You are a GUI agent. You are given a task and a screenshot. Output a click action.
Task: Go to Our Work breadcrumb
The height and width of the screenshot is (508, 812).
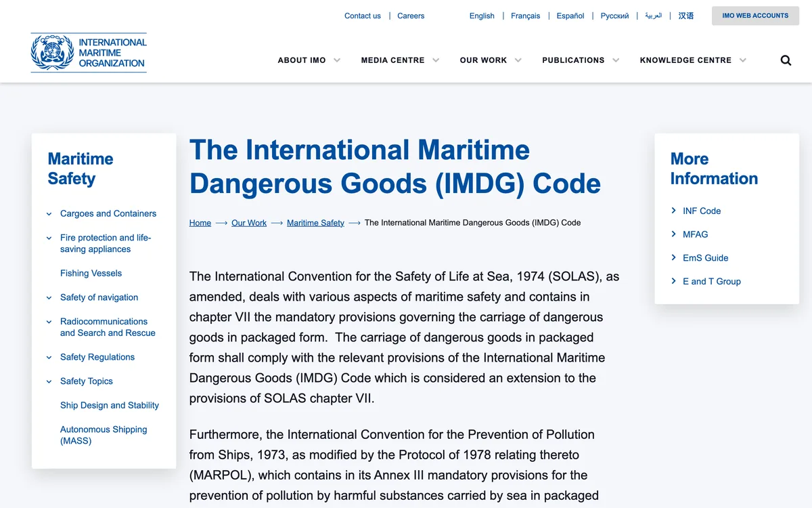(x=249, y=223)
